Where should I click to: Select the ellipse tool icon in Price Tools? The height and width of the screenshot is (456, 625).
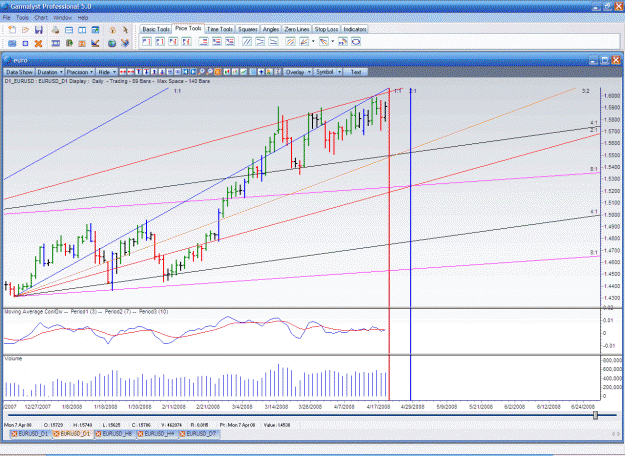[356, 41]
